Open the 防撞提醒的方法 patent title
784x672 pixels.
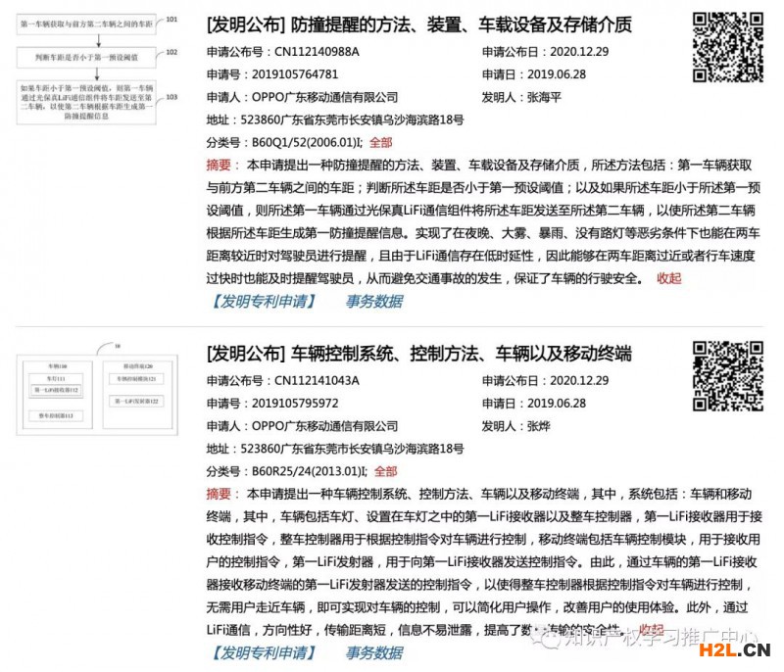[x=419, y=24]
